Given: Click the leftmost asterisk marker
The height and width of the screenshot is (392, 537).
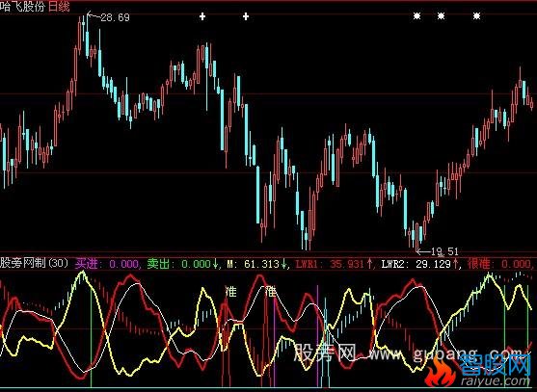Looking at the screenshot, I should [416, 15].
